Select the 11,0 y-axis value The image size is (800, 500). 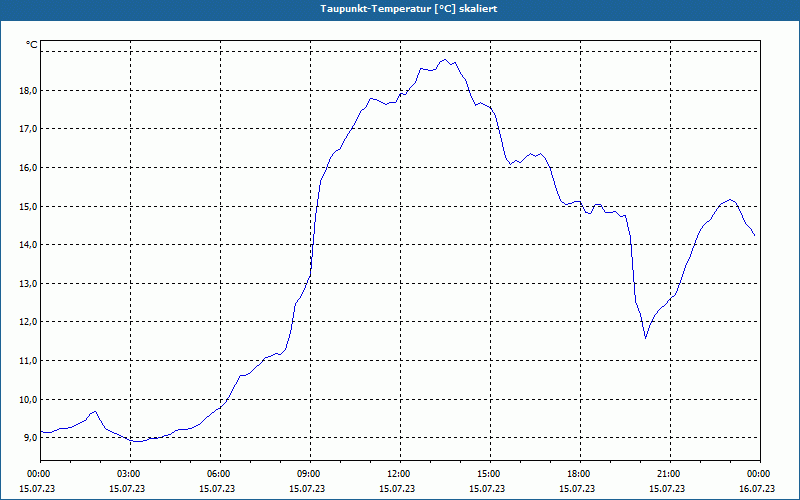[x=29, y=360]
